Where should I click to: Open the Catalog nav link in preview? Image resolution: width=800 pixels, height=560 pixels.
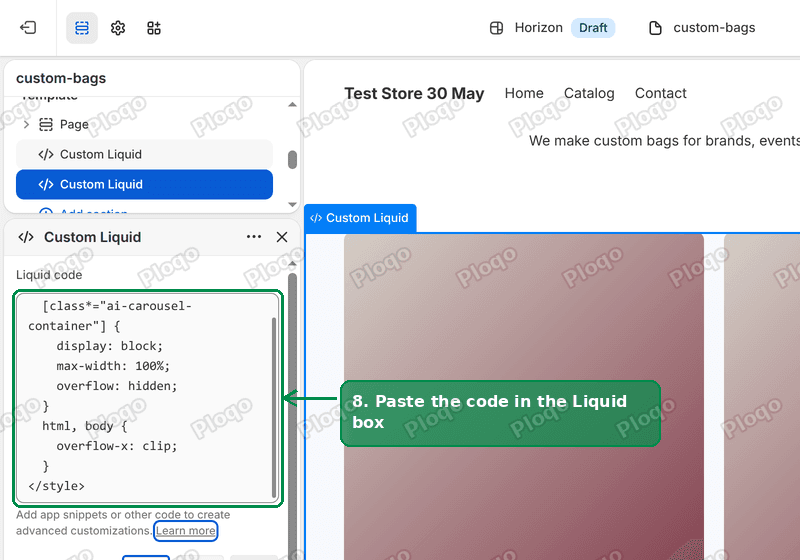click(589, 93)
